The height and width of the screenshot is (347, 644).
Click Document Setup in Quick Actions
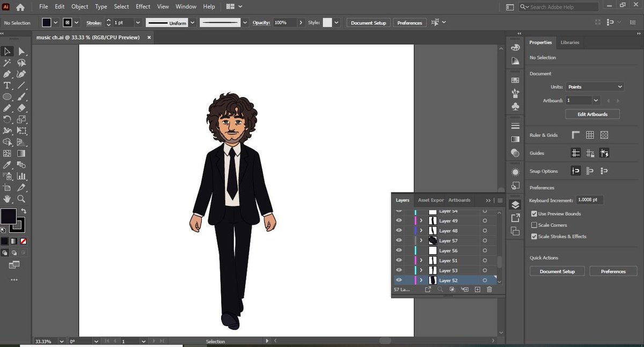pos(557,271)
